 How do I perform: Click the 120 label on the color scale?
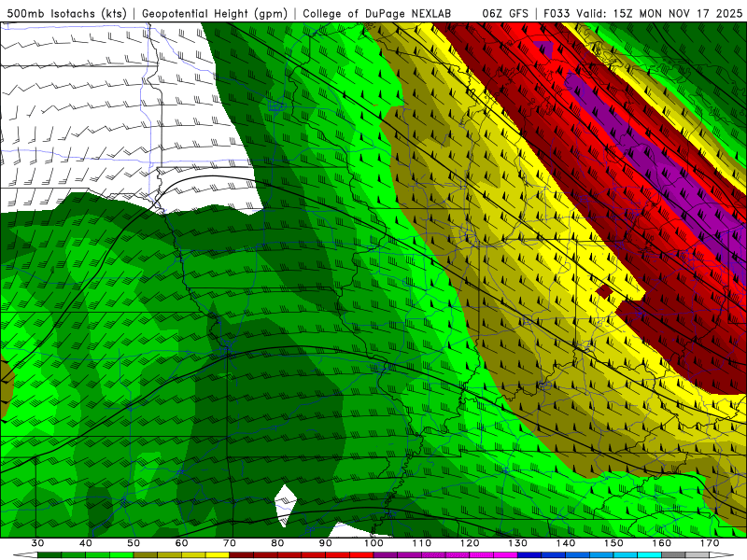pyautogui.click(x=470, y=543)
